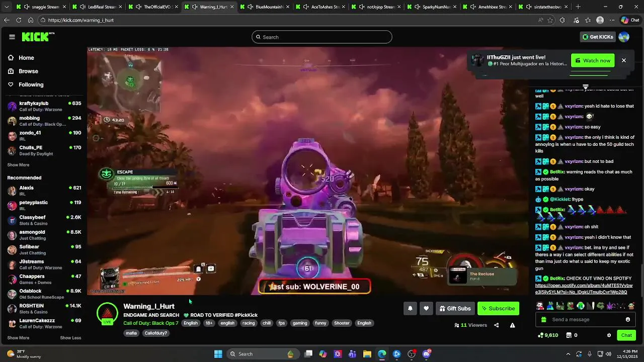Image resolution: width=644 pixels, height=362 pixels.
Task: Show hidden system tray icons
Action: 568,354
